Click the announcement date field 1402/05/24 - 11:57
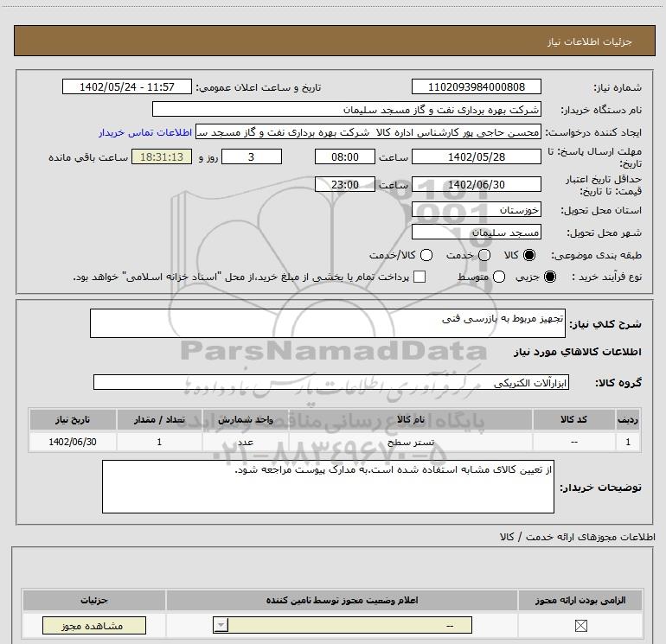The height and width of the screenshot is (644, 666). [127, 86]
